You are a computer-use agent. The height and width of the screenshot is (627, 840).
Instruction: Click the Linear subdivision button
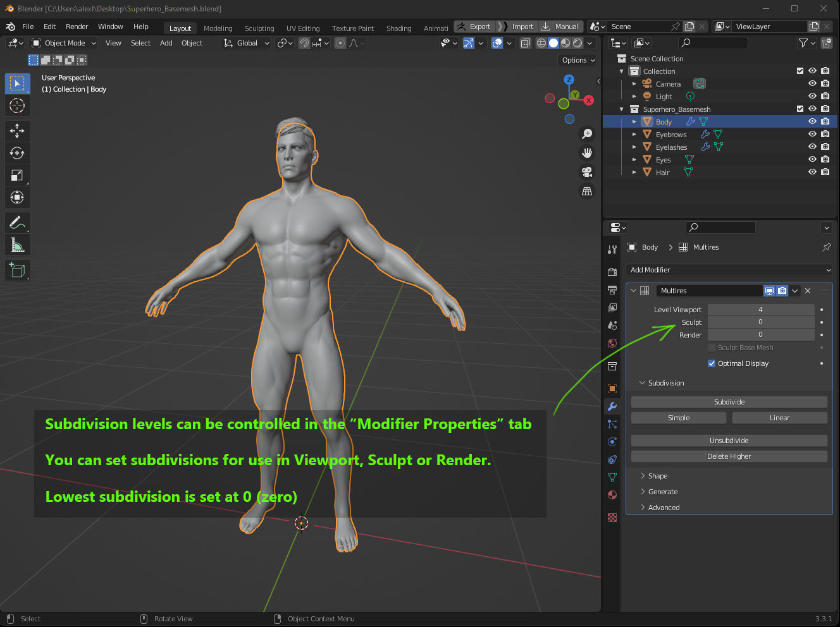tap(780, 418)
